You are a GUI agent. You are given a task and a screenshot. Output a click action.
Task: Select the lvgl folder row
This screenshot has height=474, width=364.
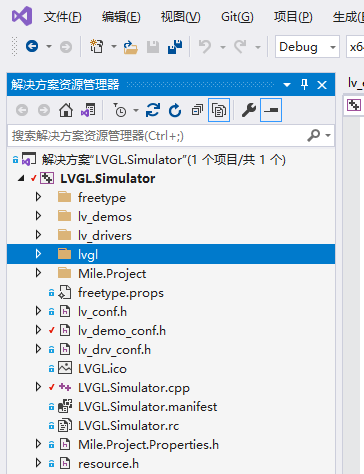tap(171, 254)
